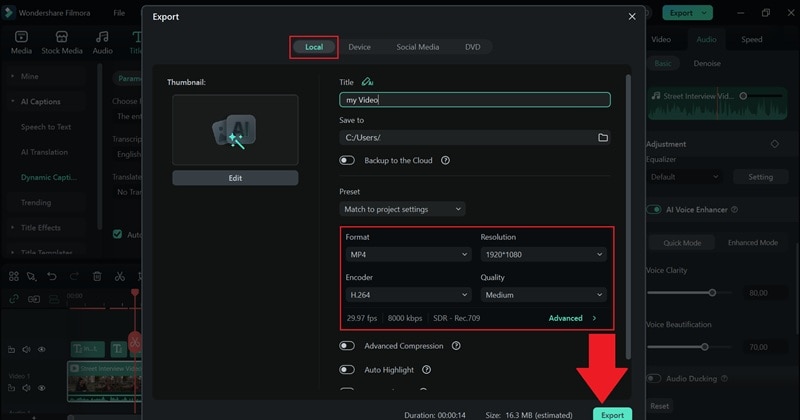Image resolution: width=800 pixels, height=420 pixels.
Task: Click the Title input field my Video
Action: [x=474, y=100]
